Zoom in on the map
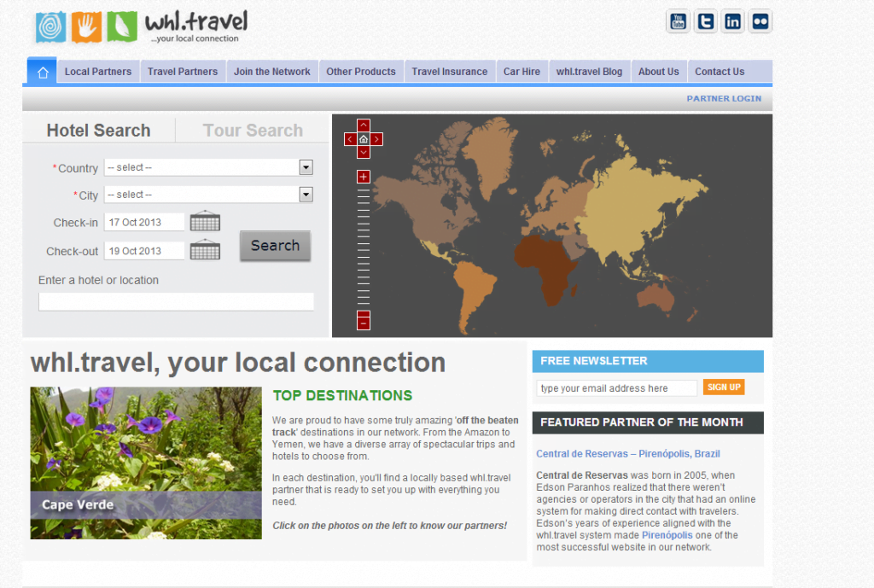874x588 pixels. pyautogui.click(x=364, y=177)
